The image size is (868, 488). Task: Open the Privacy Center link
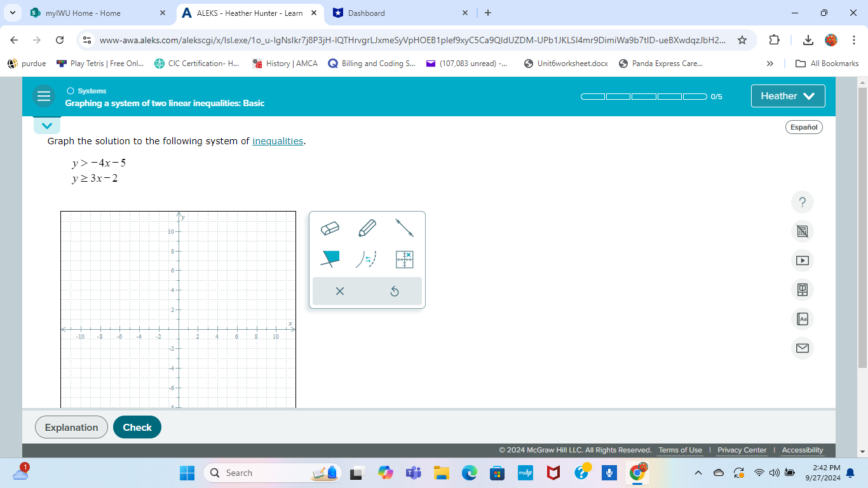point(742,450)
